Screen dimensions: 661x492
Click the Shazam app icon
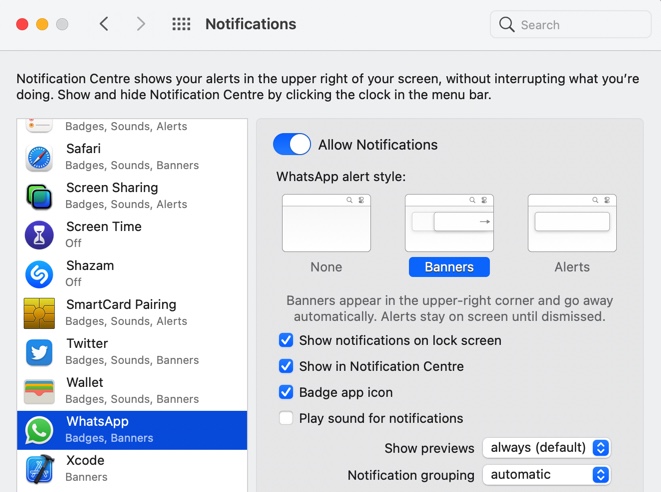(39, 274)
